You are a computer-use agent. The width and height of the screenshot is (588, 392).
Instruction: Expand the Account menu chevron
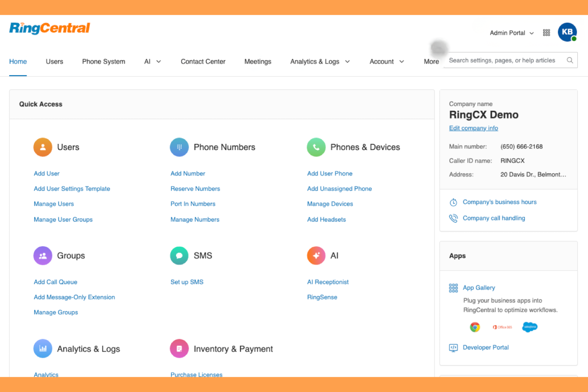(x=402, y=62)
